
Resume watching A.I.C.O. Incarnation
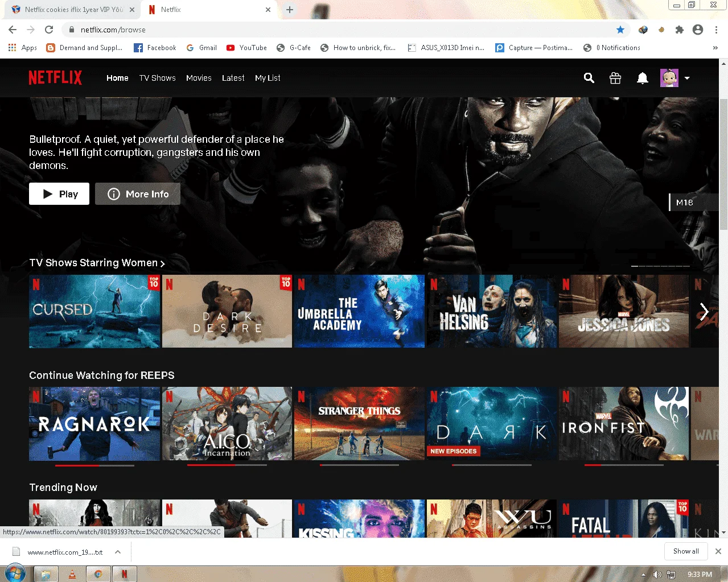(227, 424)
